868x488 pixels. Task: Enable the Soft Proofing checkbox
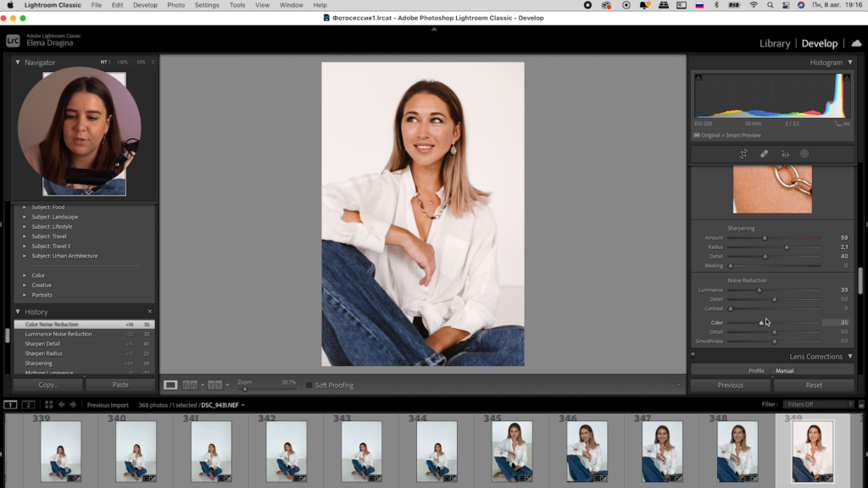pyautogui.click(x=309, y=385)
